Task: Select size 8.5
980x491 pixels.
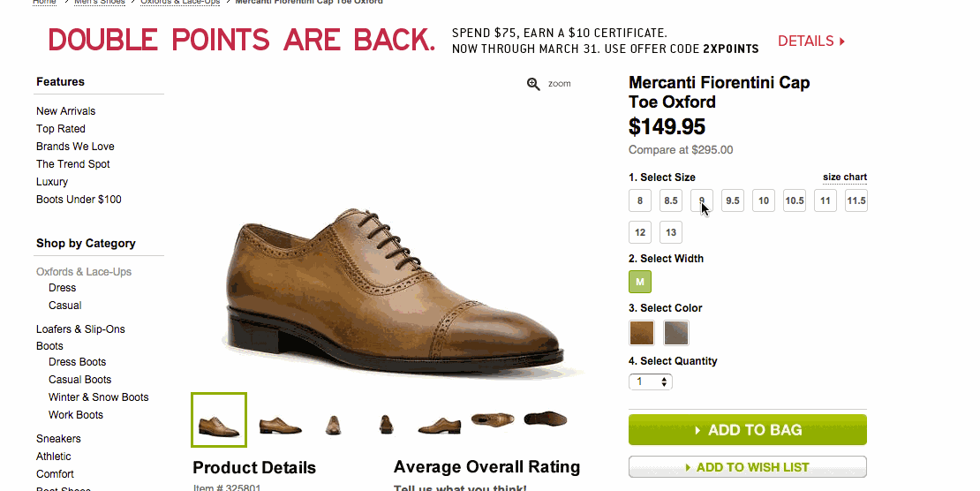Action: coord(671,200)
